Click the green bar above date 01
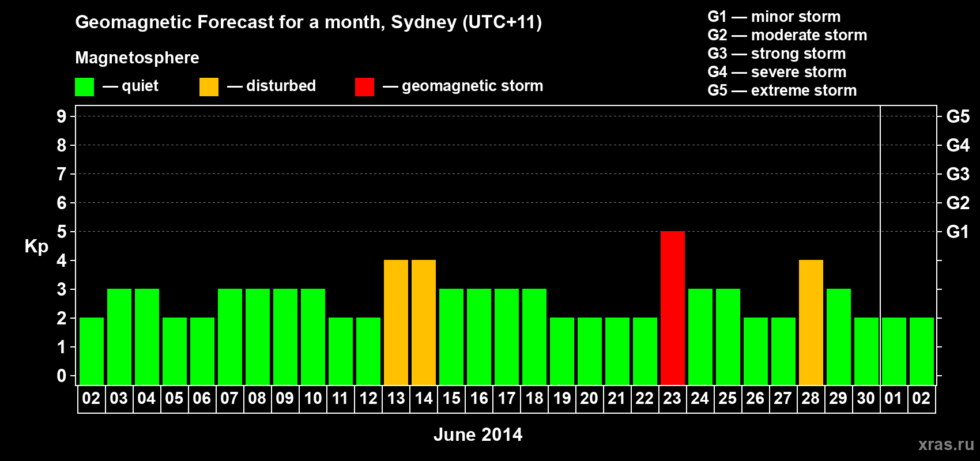The image size is (980, 461). click(894, 351)
